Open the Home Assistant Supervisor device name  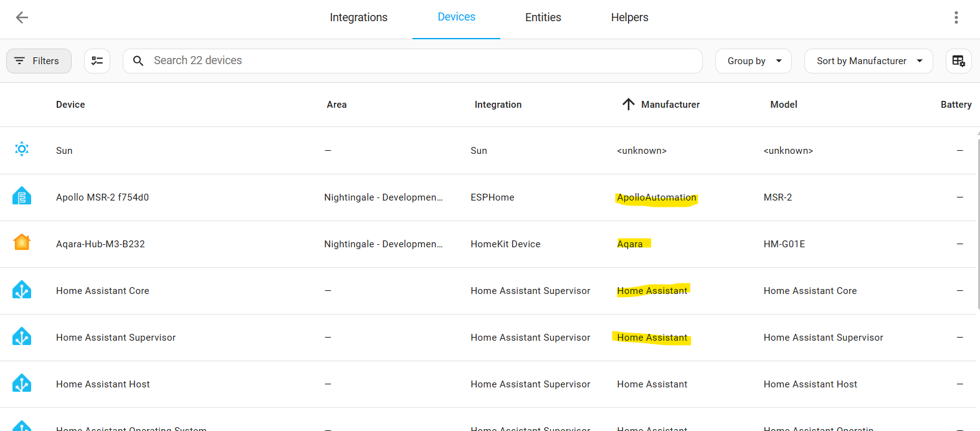pyautogui.click(x=116, y=338)
